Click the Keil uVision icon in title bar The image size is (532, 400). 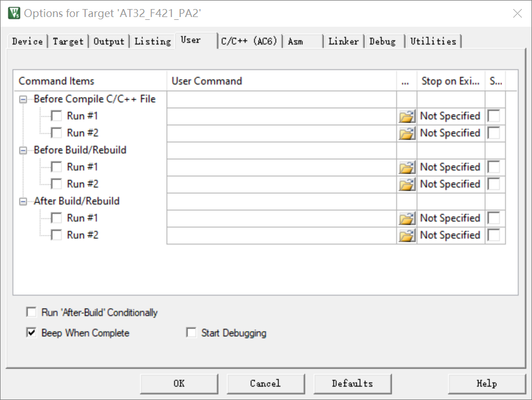click(14, 13)
